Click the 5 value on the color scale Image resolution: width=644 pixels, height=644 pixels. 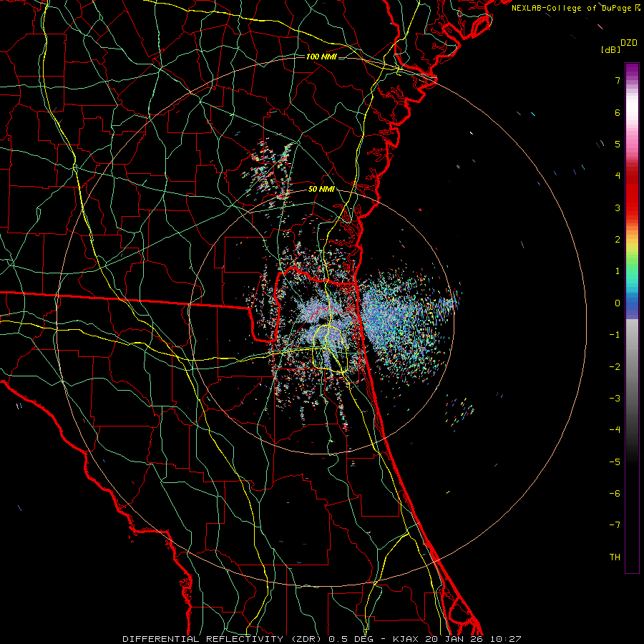(x=618, y=144)
